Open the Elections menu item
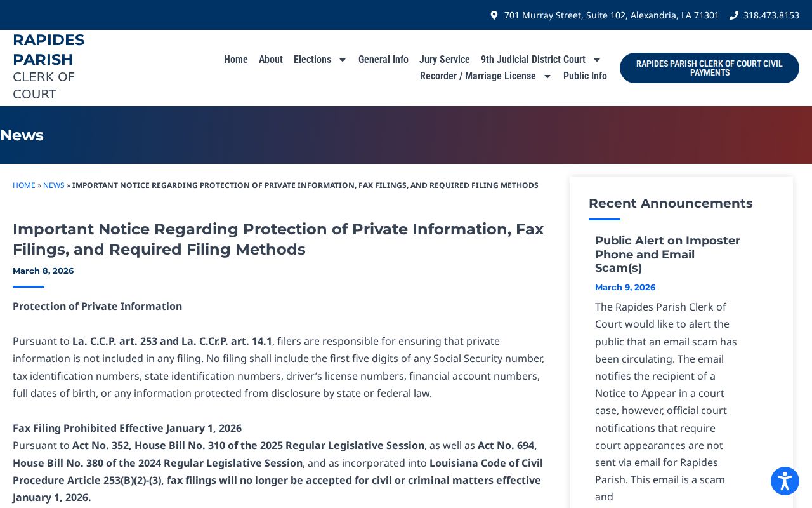 [312, 60]
